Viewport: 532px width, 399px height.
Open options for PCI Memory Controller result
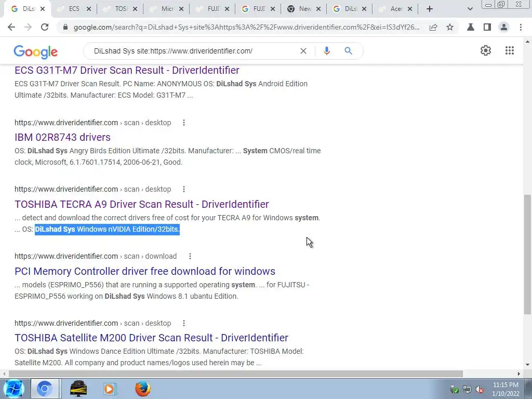190,256
